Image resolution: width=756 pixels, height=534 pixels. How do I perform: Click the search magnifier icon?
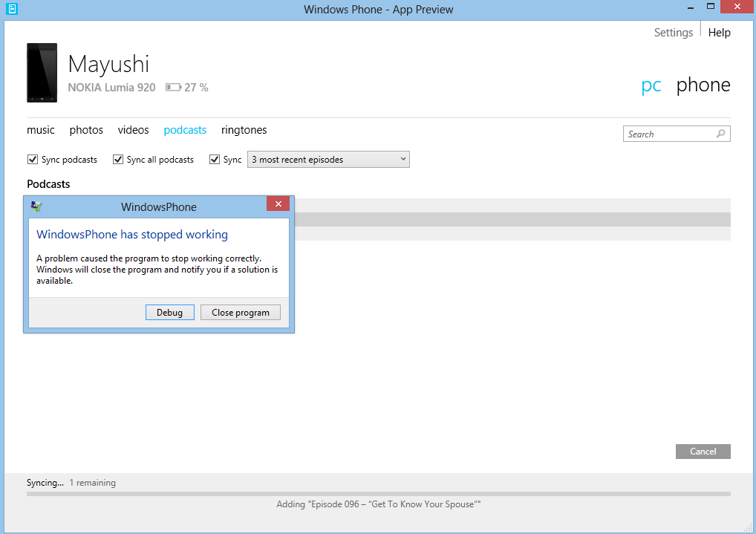721,134
